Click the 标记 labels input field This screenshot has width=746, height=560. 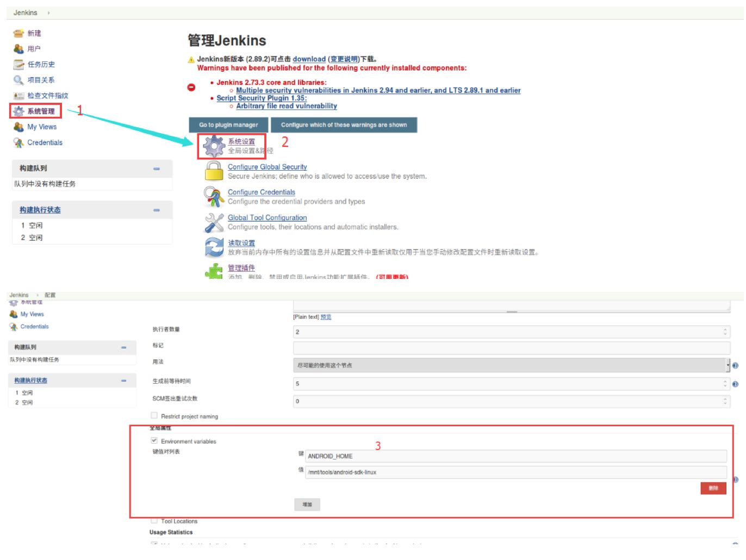coord(511,348)
